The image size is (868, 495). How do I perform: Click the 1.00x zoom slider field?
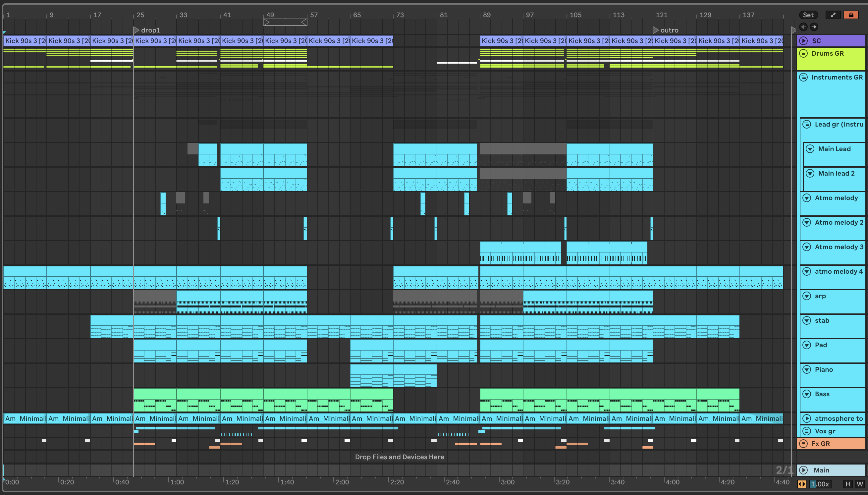tap(820, 484)
